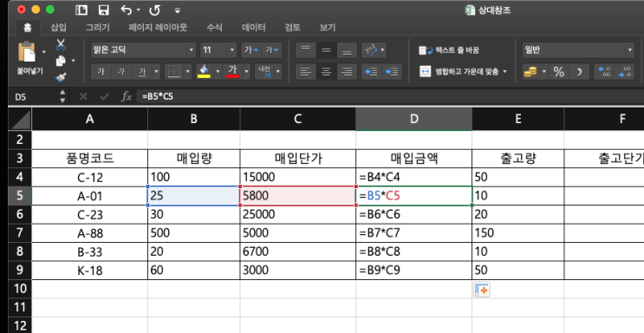Toggle bottom vertical alignment
Image resolution: width=644 pixels, height=333 pixels.
tap(347, 50)
